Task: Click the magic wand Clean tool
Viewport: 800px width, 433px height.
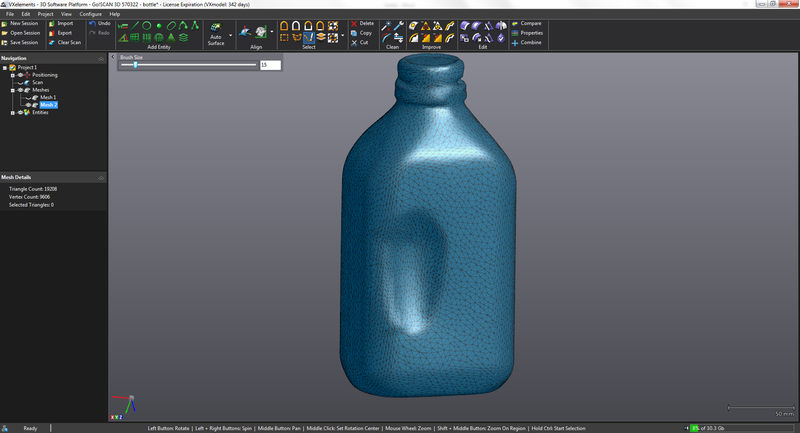Action: (386, 27)
